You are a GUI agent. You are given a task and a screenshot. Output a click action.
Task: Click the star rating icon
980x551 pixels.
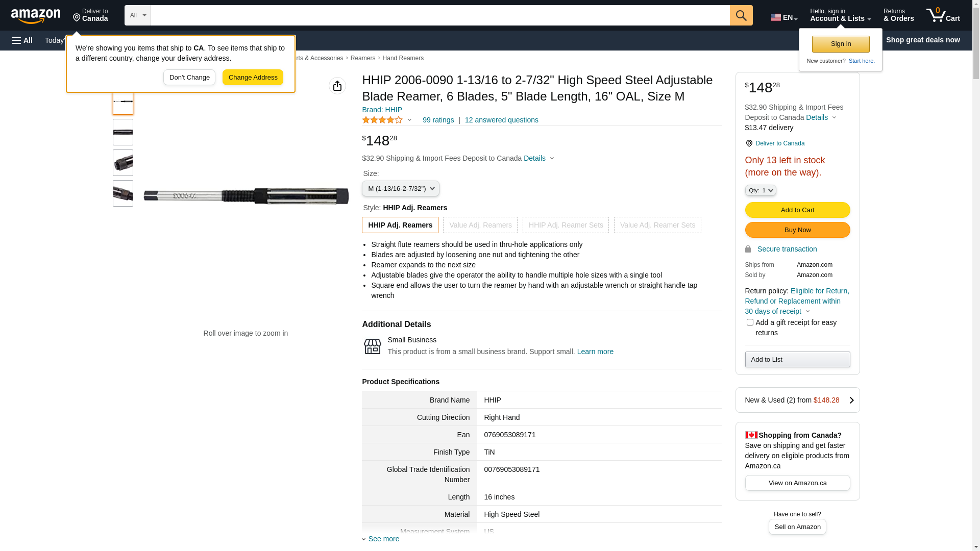click(x=382, y=120)
